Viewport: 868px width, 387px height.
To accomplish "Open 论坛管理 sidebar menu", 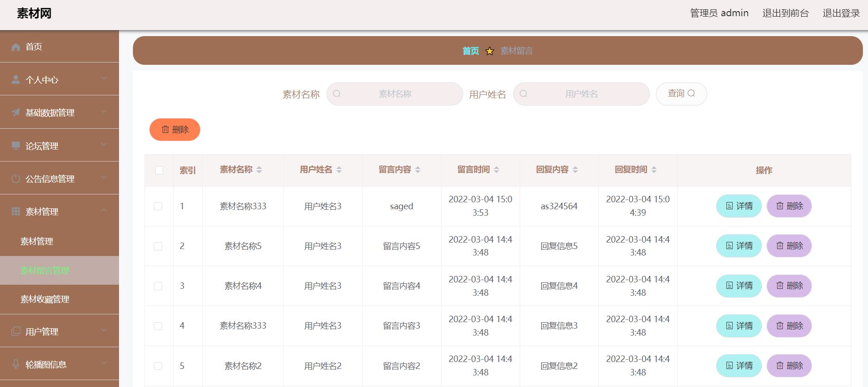I will (x=59, y=146).
